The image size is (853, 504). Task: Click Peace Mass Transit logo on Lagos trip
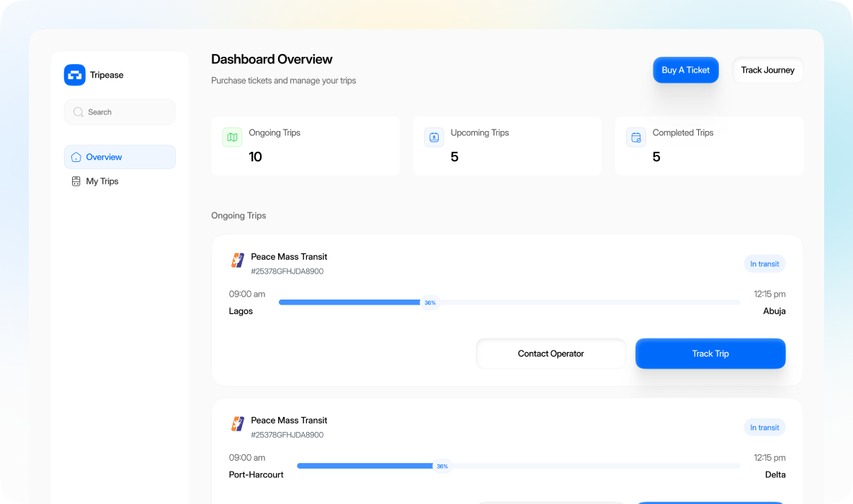pyautogui.click(x=238, y=261)
